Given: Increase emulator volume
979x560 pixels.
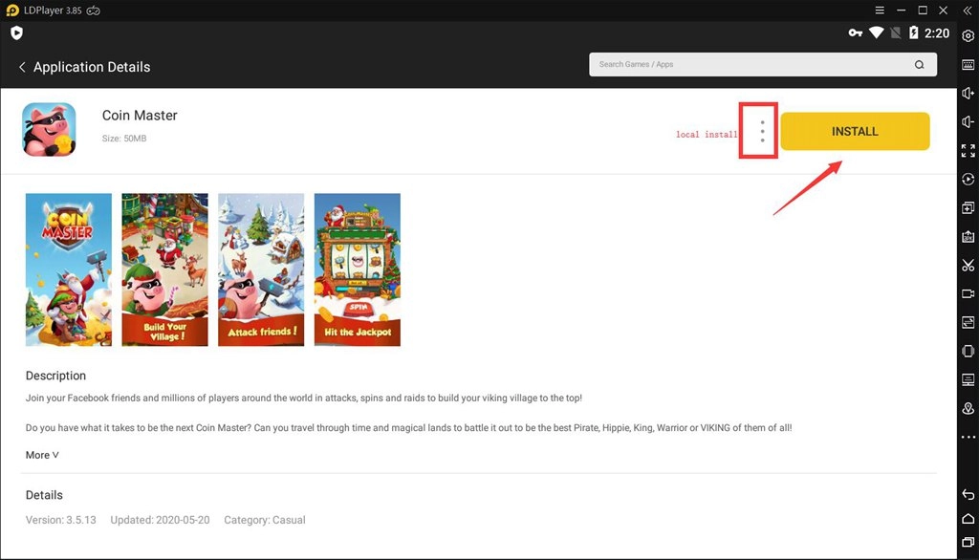Looking at the screenshot, I should pyautogui.click(x=968, y=93).
